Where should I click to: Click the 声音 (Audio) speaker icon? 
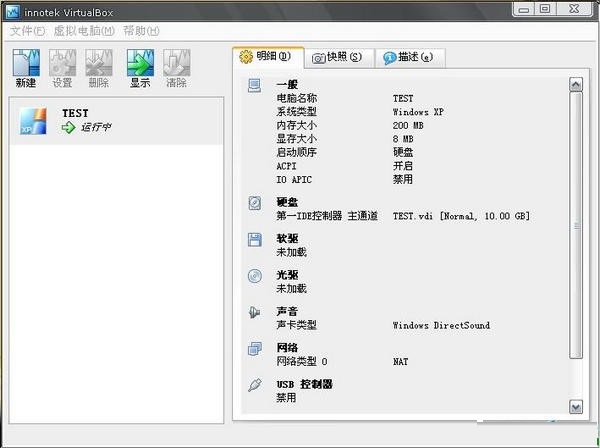pyautogui.click(x=254, y=312)
